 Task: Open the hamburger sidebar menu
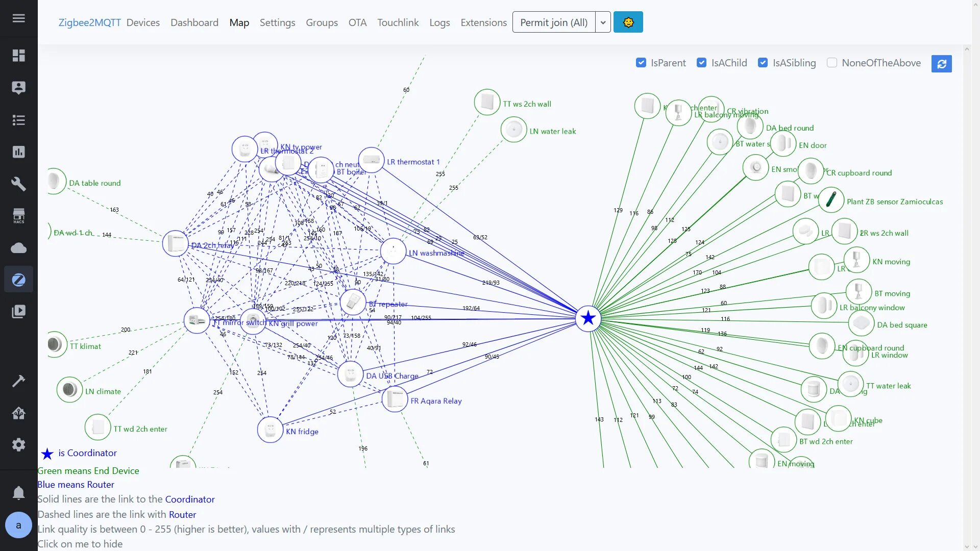tap(18, 18)
